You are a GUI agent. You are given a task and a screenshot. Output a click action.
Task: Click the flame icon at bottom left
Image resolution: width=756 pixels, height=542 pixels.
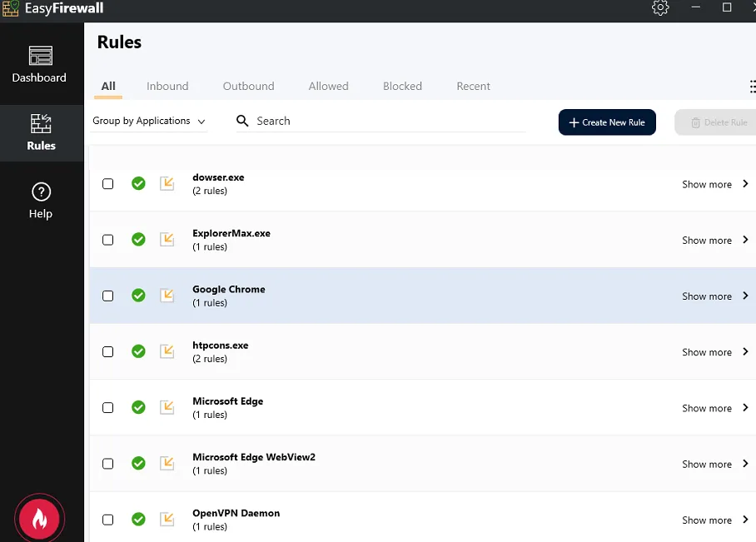point(40,518)
